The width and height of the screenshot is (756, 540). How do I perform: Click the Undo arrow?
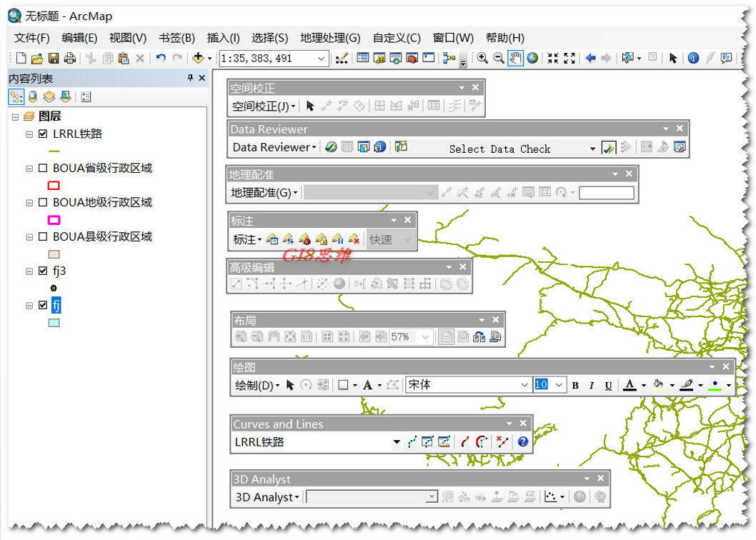tap(161, 59)
